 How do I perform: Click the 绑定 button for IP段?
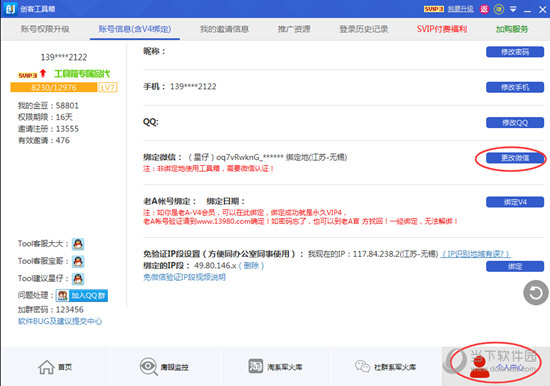(515, 266)
